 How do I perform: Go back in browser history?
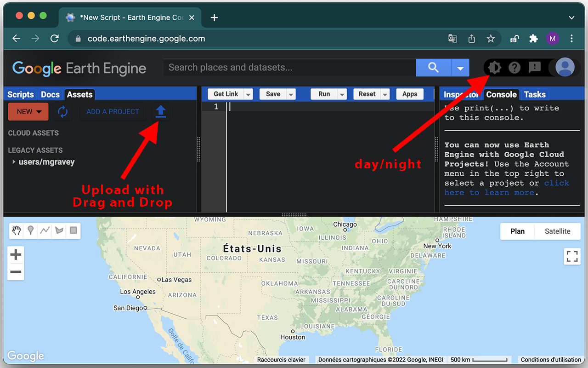click(x=17, y=39)
